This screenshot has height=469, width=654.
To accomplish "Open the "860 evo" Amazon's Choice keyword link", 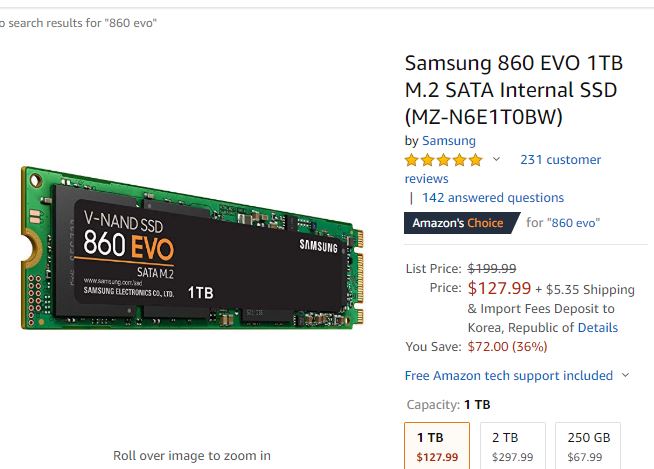I will coord(574,223).
